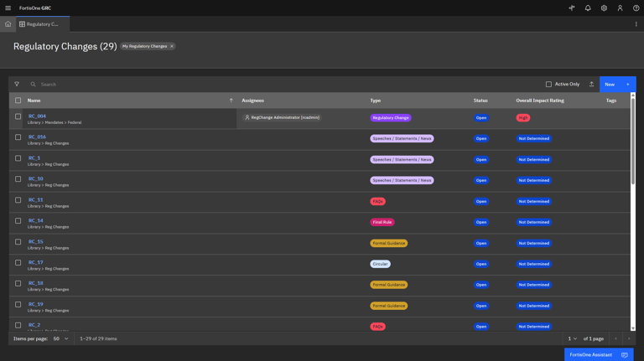Open the notifications bell
The height and width of the screenshot is (361, 644).
[588, 8]
